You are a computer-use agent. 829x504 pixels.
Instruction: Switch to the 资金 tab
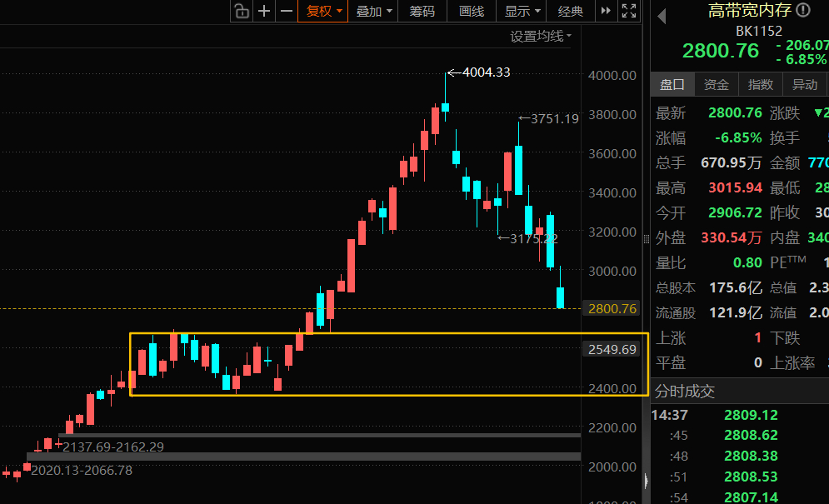[x=717, y=85]
